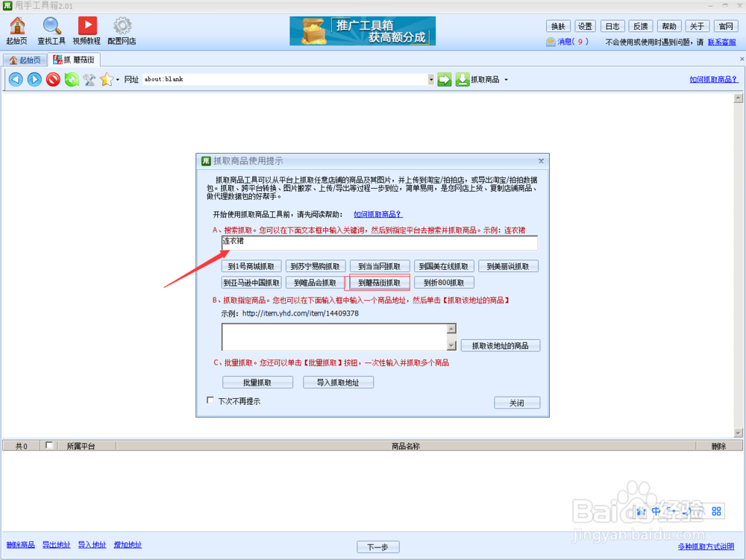Screen dimensions: 746x560
Task: Click the 消息 message icon
Action: 551,42
